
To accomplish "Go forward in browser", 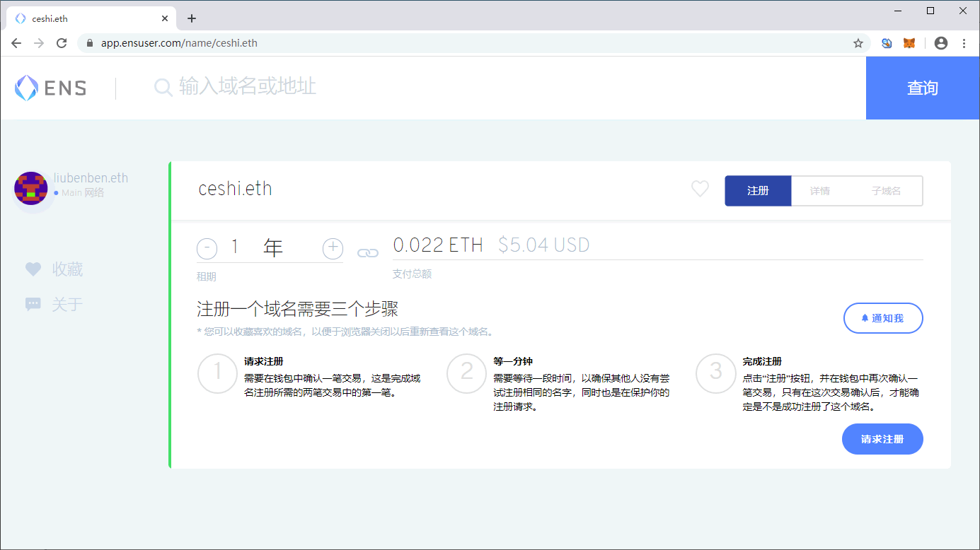I will [x=39, y=43].
